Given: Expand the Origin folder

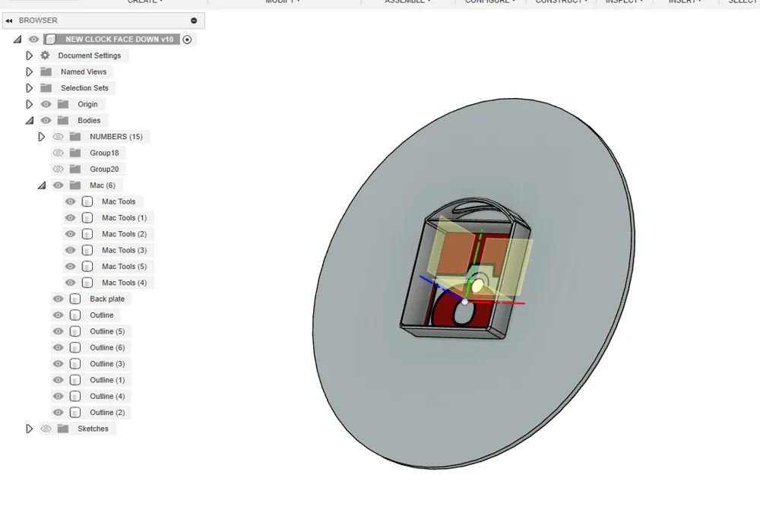Looking at the screenshot, I should 29,104.
